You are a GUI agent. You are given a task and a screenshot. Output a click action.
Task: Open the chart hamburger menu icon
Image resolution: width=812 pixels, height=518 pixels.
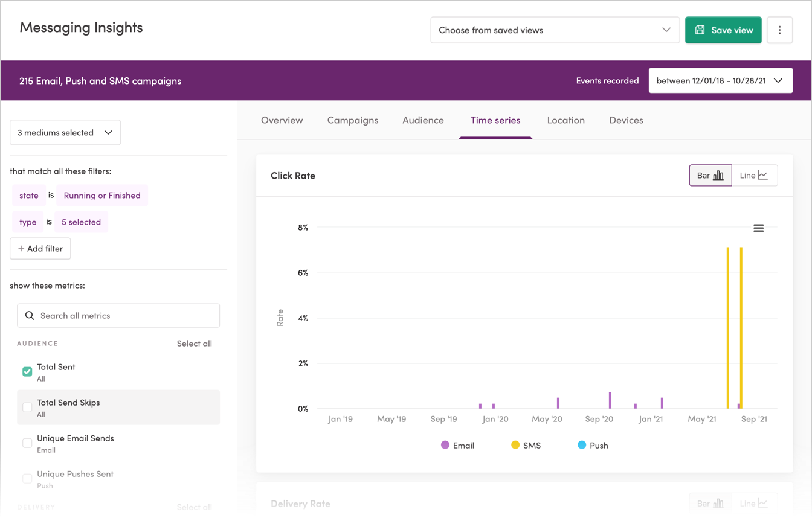pos(758,228)
